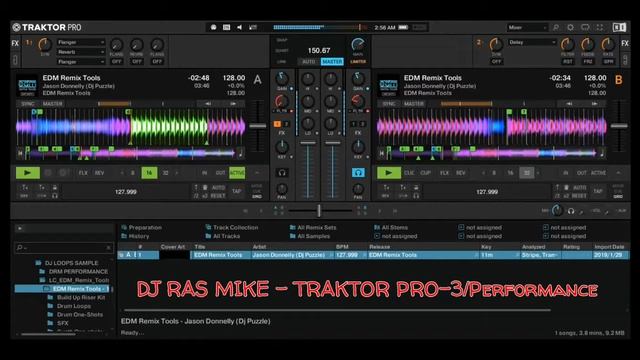Viewport: 640px width, 360px height.
Task: Turn the FX unit 1 dry/wet knob
Action: click(x=45, y=44)
